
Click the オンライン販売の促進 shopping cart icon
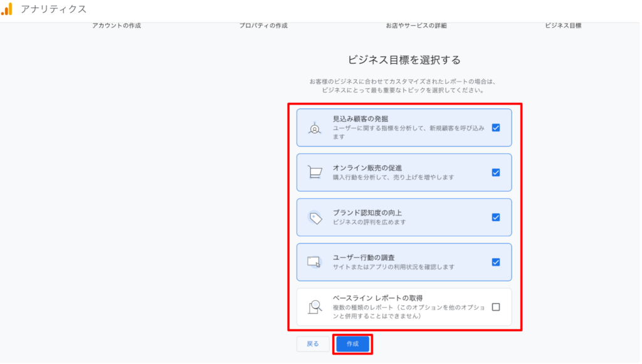pyautogui.click(x=315, y=172)
